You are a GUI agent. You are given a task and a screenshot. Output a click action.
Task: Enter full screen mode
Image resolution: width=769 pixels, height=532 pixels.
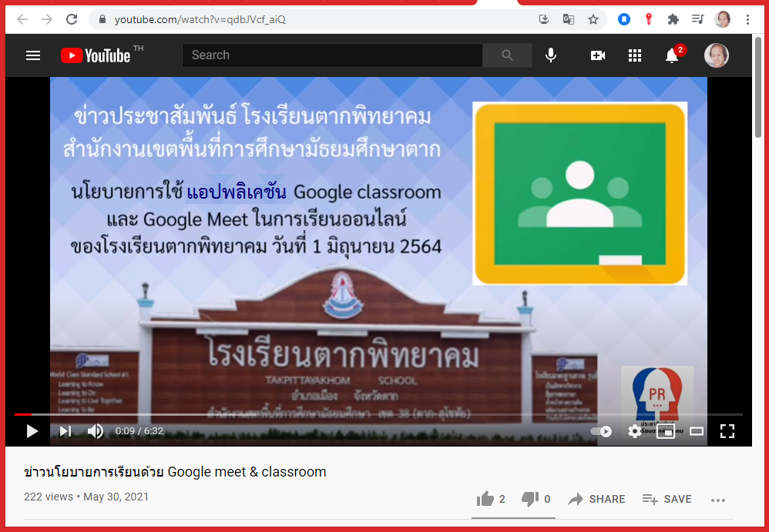727,431
